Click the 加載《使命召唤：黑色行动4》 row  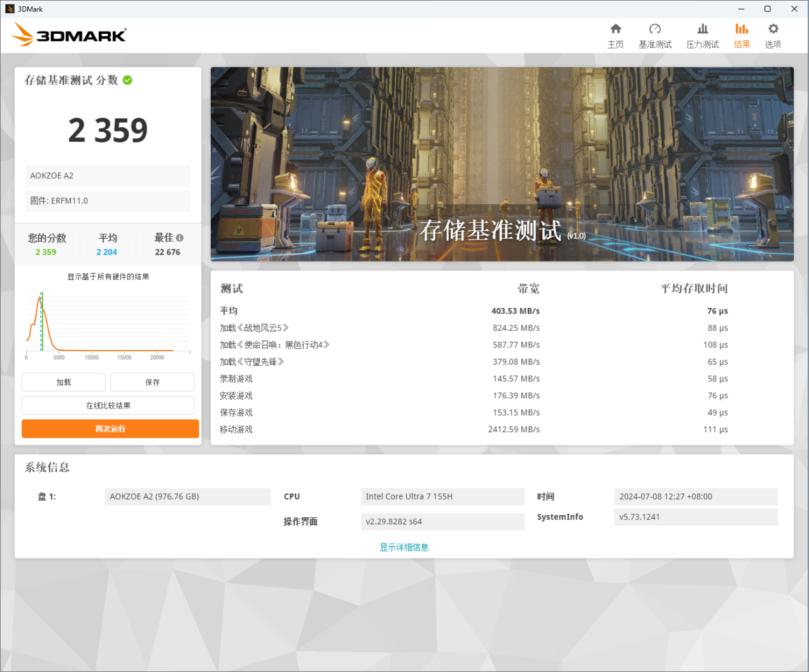[474, 345]
